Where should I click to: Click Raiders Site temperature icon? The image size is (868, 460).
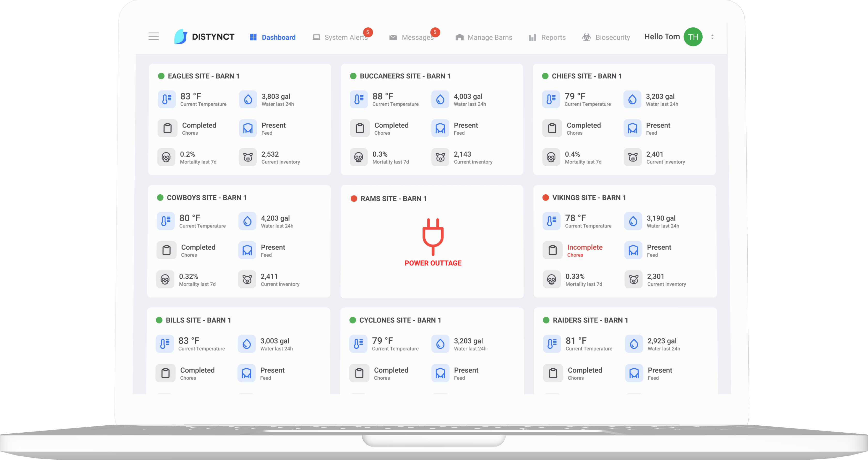tap(552, 344)
